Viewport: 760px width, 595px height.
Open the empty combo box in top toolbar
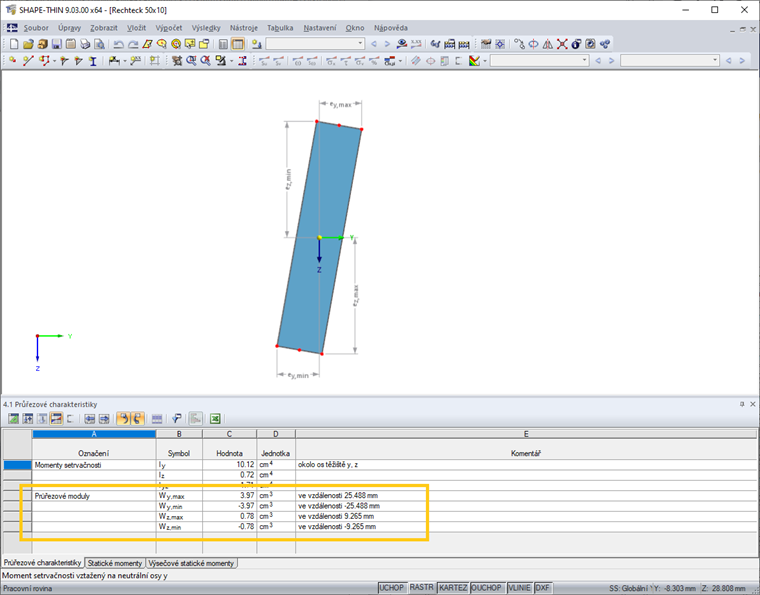tap(315, 44)
